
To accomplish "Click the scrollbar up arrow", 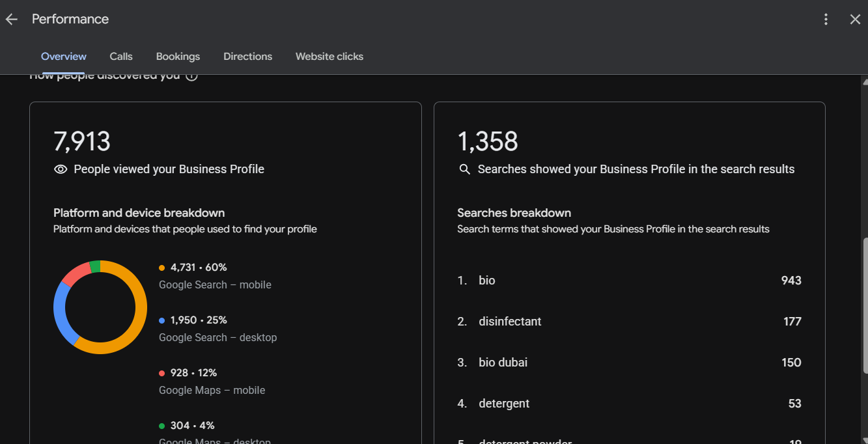I will tap(864, 81).
